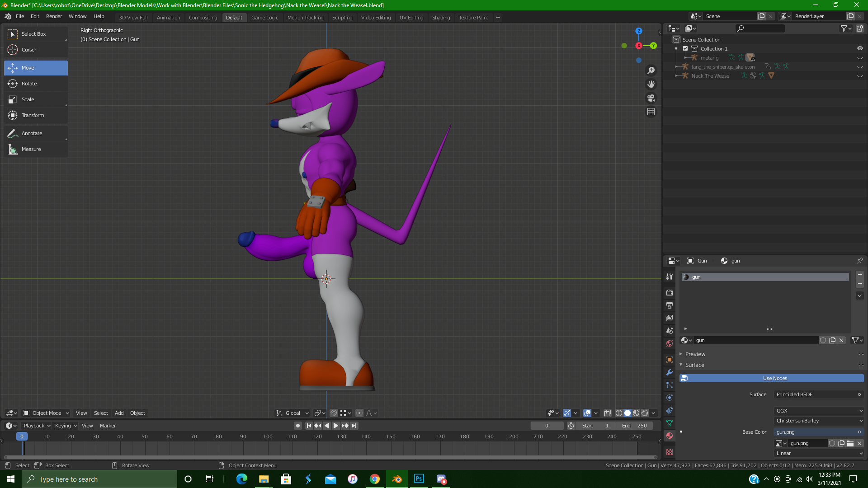Toggle viewport overlays button
Viewport: 868px width, 488px height.
tap(587, 413)
